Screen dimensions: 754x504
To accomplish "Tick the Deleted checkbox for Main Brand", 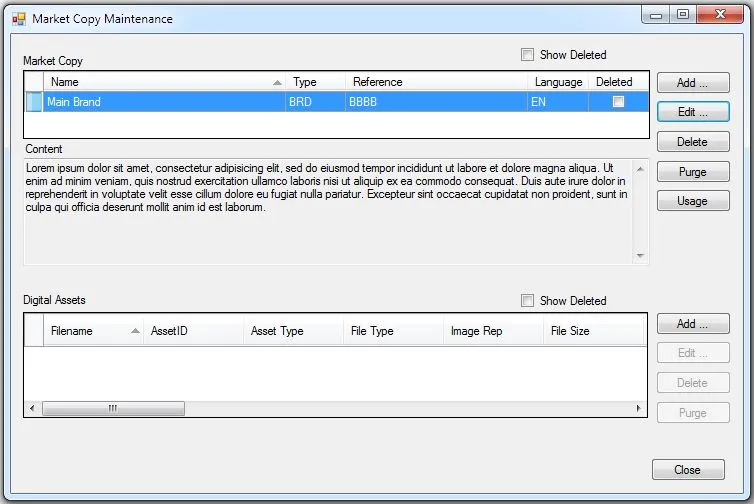I will [x=618, y=102].
